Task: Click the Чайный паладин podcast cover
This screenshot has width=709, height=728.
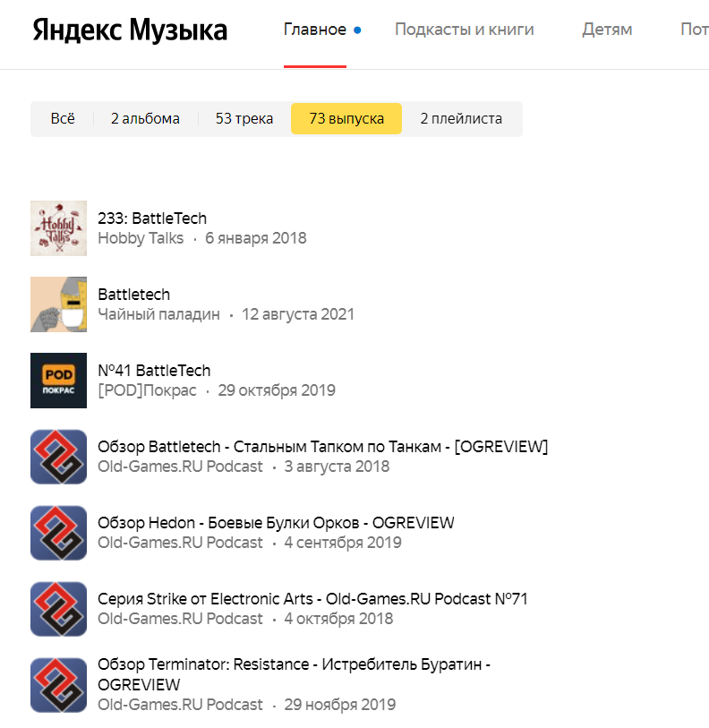Action: click(58, 304)
